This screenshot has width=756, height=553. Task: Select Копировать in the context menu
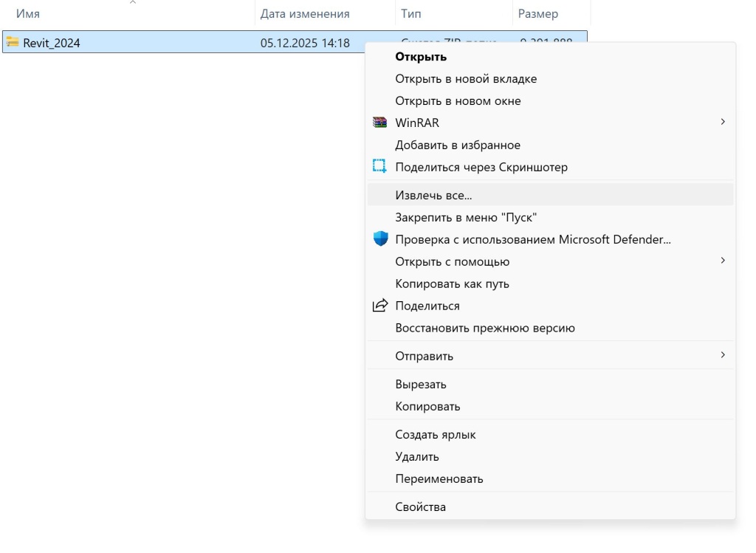pos(550,406)
